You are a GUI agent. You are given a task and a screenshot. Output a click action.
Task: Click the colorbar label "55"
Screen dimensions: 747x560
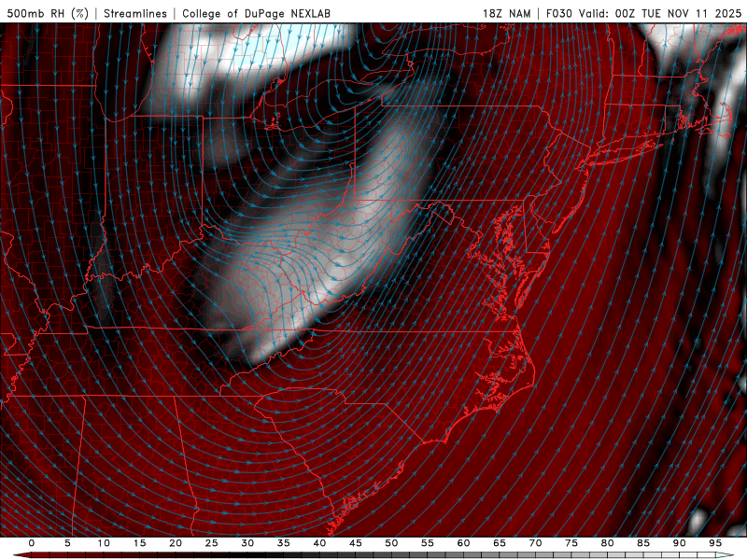click(428, 543)
